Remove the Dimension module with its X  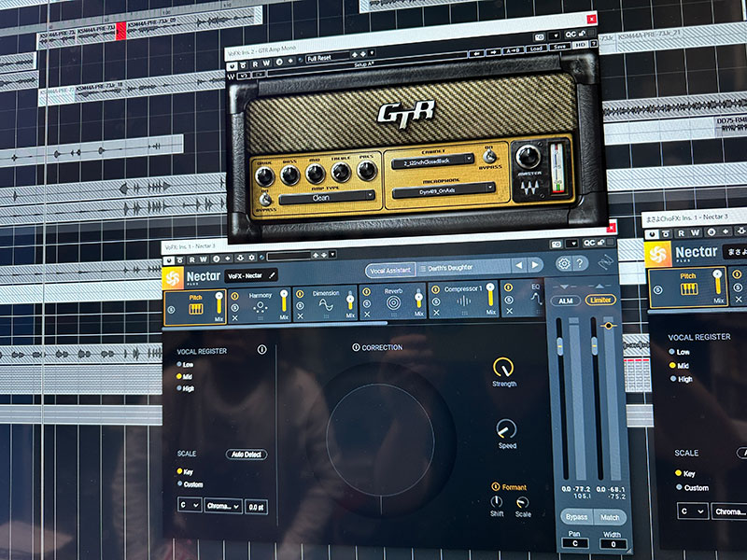click(300, 315)
